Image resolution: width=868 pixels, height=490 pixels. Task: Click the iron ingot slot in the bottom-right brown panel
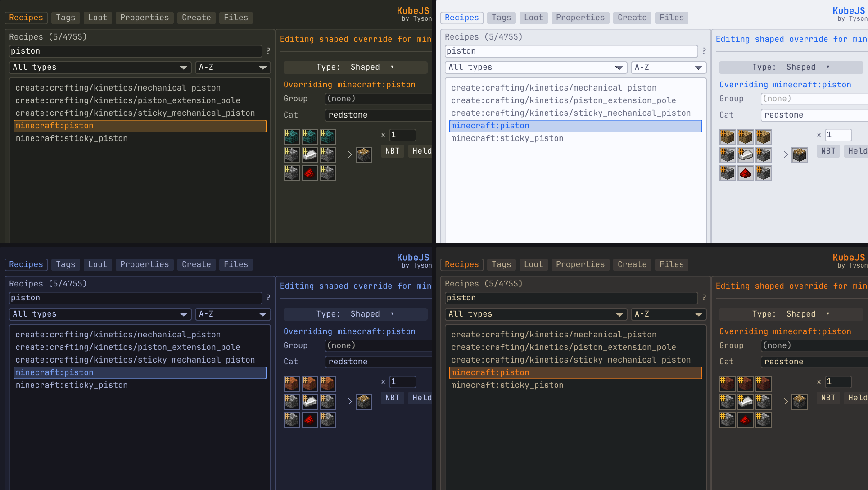click(746, 402)
